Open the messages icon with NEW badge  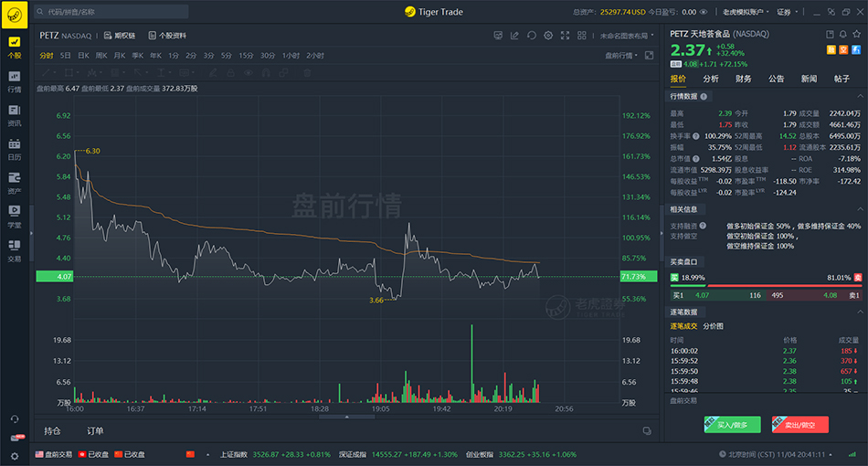[16, 438]
